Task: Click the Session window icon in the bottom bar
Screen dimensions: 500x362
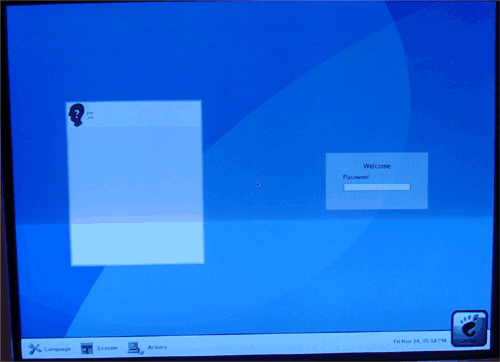Action: (x=87, y=348)
